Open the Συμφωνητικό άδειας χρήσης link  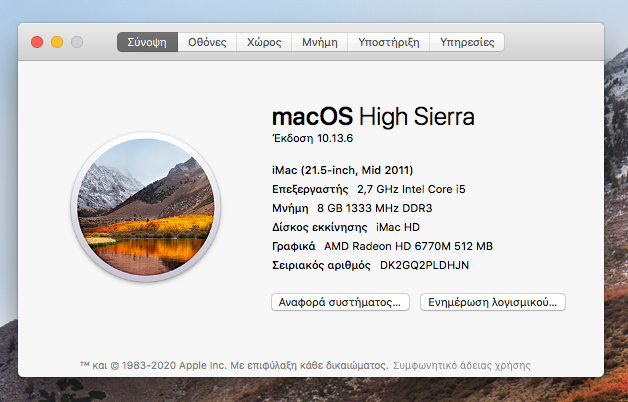click(462, 365)
